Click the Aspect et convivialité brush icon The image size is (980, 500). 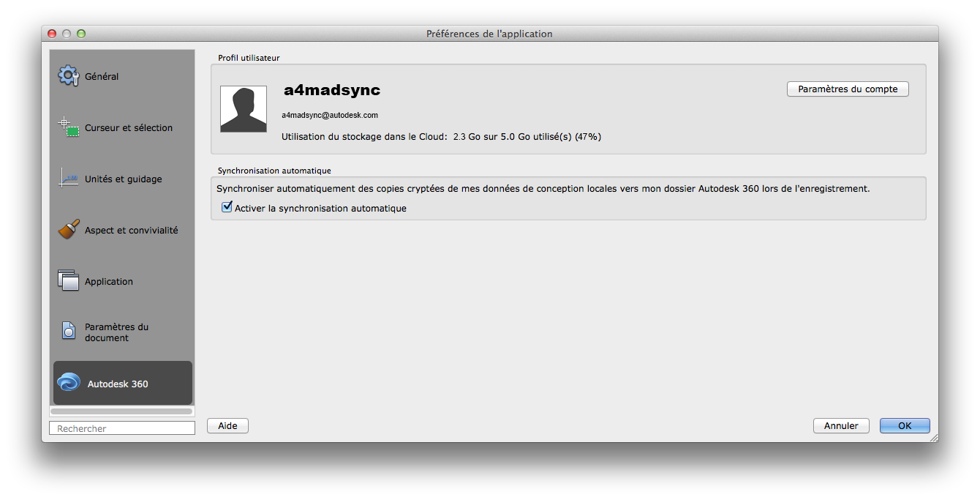pyautogui.click(x=69, y=229)
